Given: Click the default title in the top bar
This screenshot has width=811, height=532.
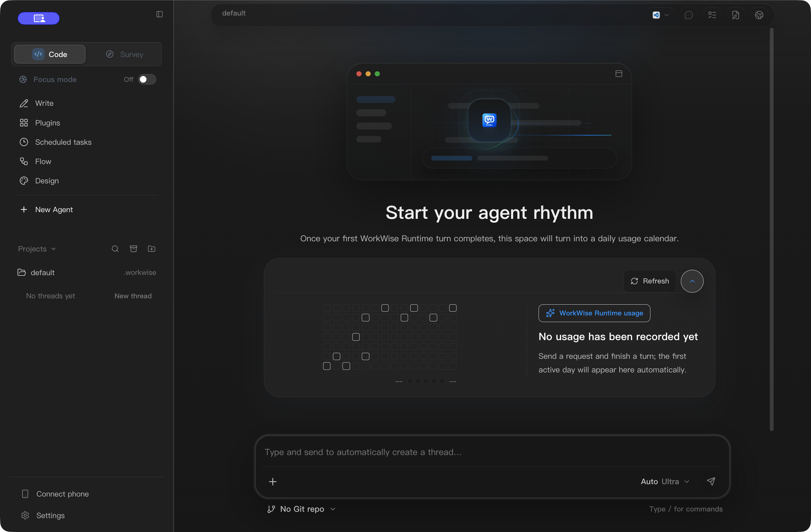Looking at the screenshot, I should click(234, 13).
